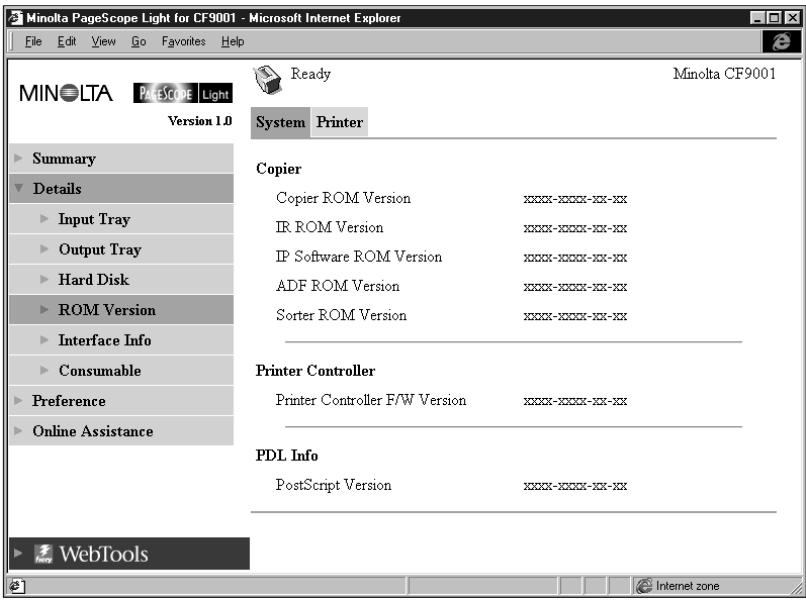Select the Details sidebar item
Image resolution: width=806 pixels, height=601 pixels.
point(121,189)
